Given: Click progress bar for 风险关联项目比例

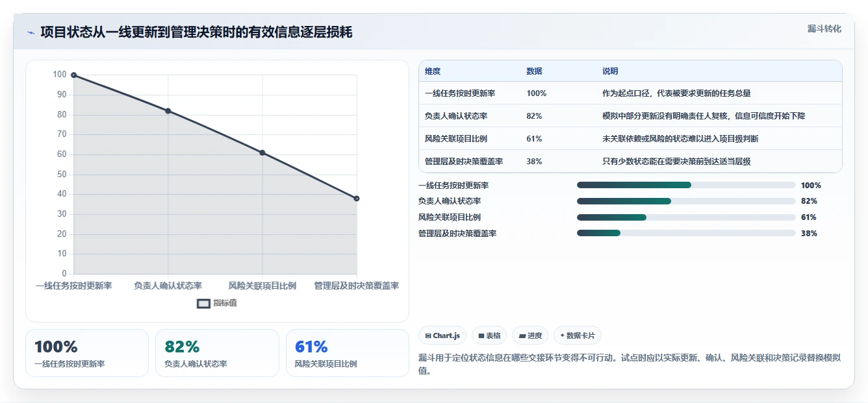Looking at the screenshot, I should pyautogui.click(x=686, y=217).
